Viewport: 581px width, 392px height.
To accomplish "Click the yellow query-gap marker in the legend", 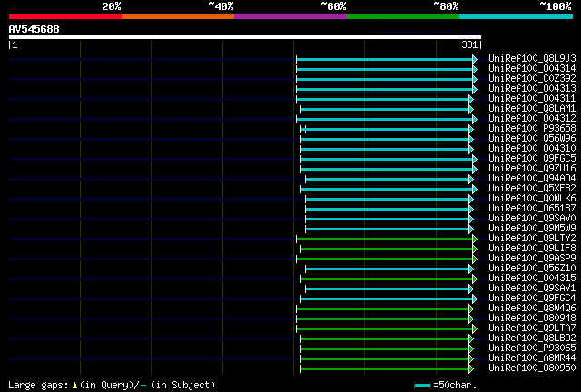I will (x=74, y=386).
